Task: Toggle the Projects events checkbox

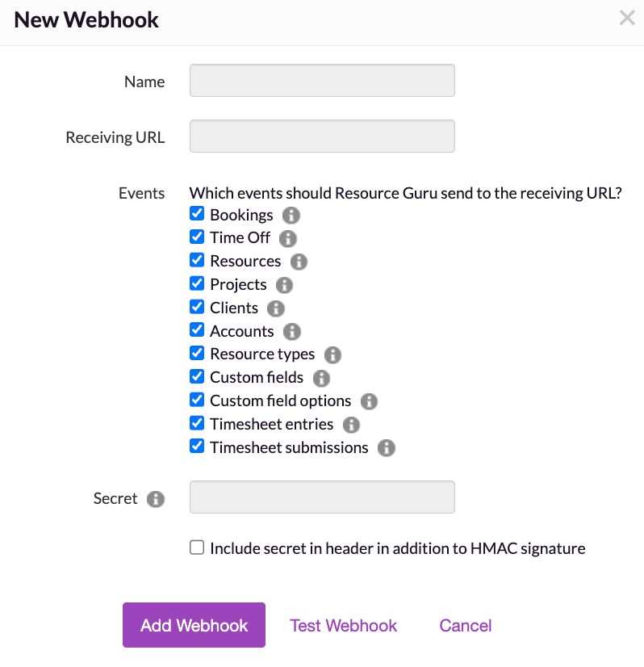Action: (x=197, y=284)
